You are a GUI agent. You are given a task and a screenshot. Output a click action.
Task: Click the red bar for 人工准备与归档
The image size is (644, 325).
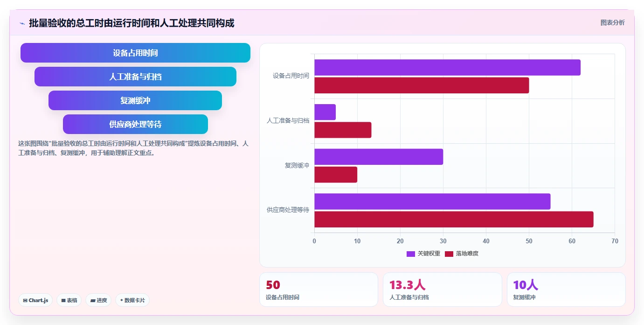click(343, 130)
